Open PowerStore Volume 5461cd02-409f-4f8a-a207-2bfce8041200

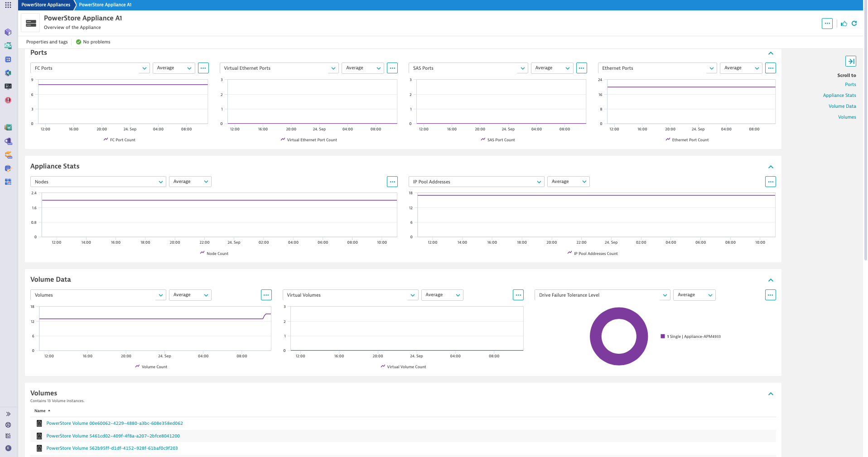[113, 436]
